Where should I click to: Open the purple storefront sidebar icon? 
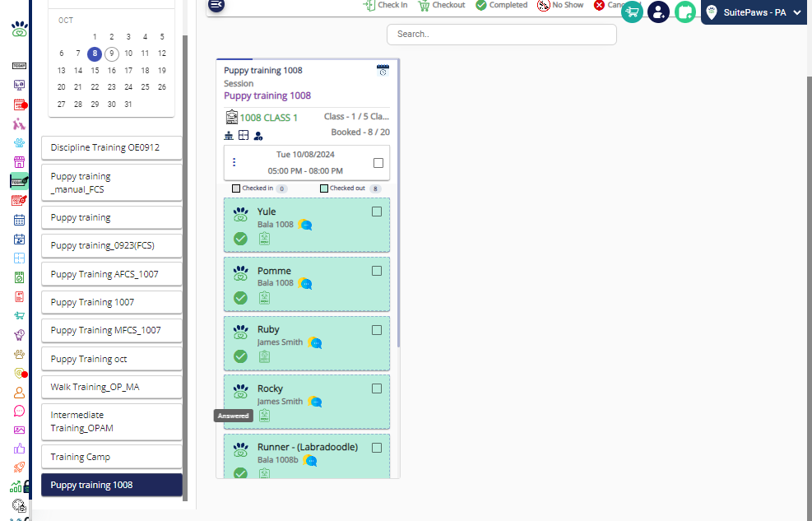(19, 162)
